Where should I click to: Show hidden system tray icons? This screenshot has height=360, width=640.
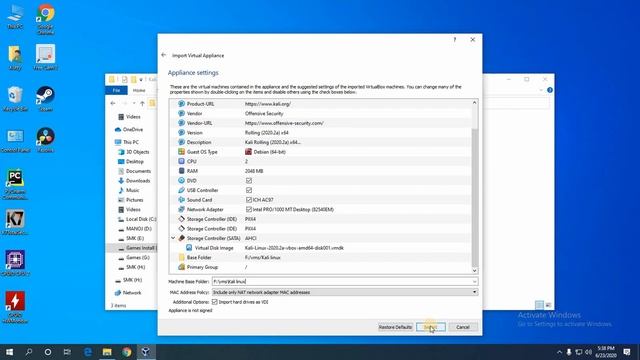click(x=559, y=352)
